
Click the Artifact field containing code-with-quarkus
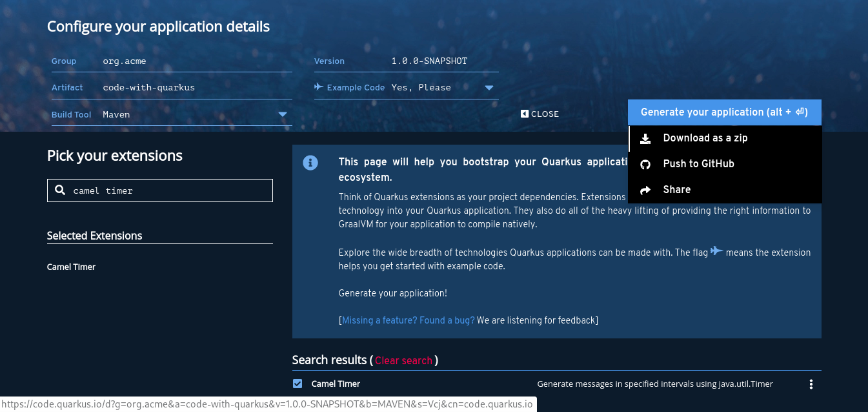172,87
